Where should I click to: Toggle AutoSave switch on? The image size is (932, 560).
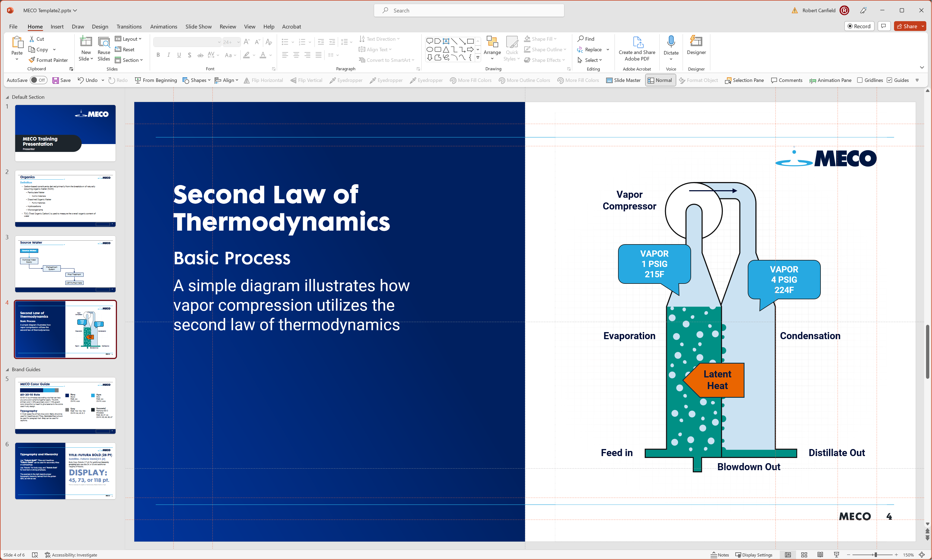tap(38, 80)
